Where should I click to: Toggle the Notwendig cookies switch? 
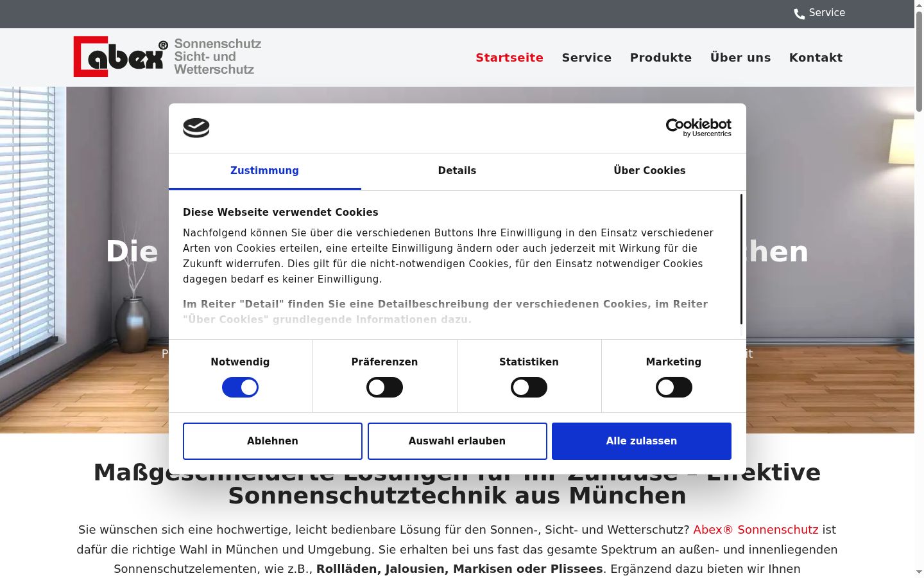pyautogui.click(x=240, y=387)
